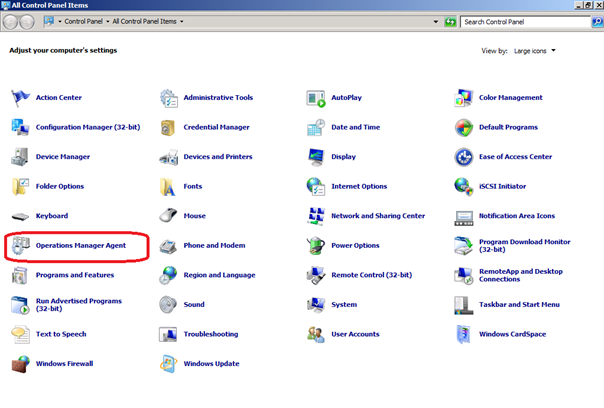604x408 pixels.
Task: Click the Sound speaker icon
Action: (168, 305)
